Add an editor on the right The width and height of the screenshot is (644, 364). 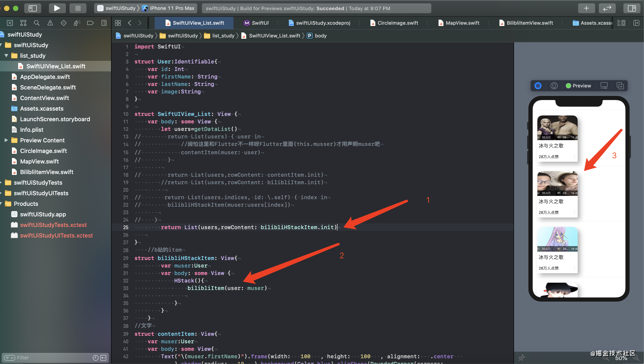[636, 23]
